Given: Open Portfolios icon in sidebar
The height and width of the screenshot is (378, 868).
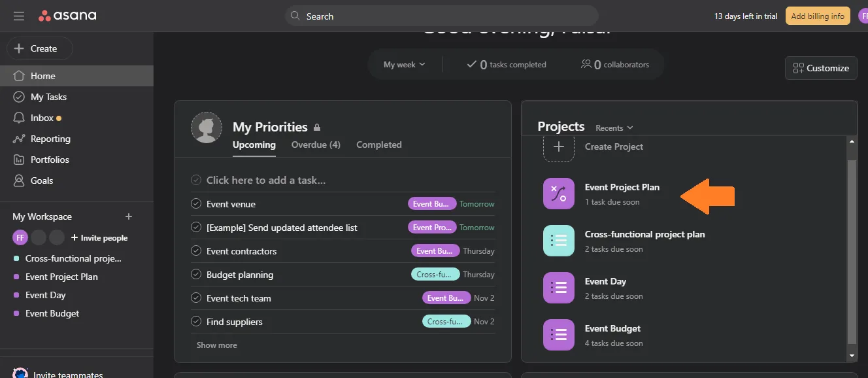Looking at the screenshot, I should (x=19, y=160).
